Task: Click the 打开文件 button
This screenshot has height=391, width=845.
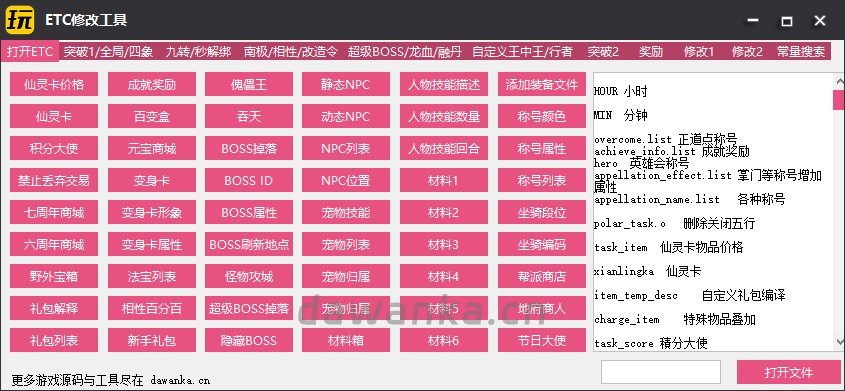Action: point(788,372)
